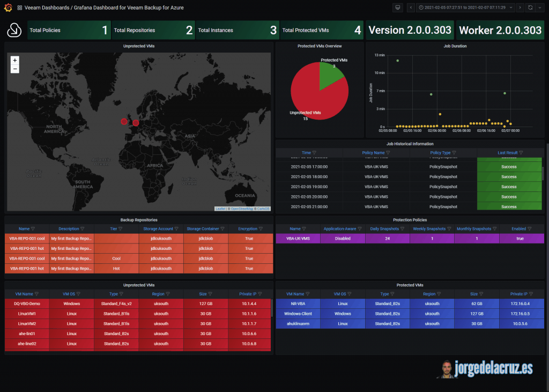Click the Standard_F4s_v2 type cell
Screen dimensions: 549x392
[x=116, y=304]
